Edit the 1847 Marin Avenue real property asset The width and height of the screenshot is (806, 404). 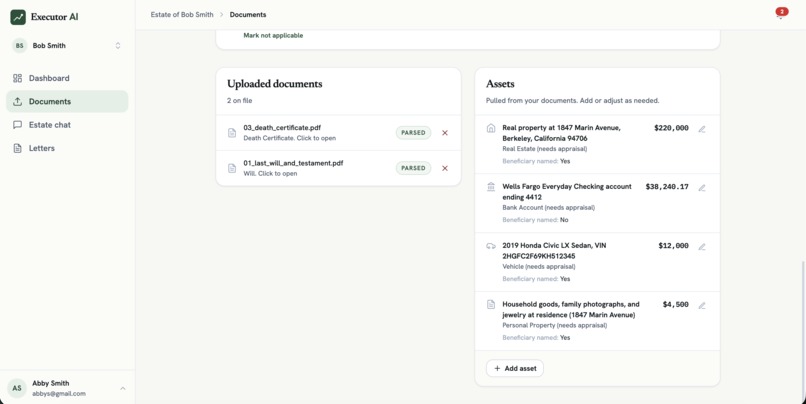click(x=702, y=129)
